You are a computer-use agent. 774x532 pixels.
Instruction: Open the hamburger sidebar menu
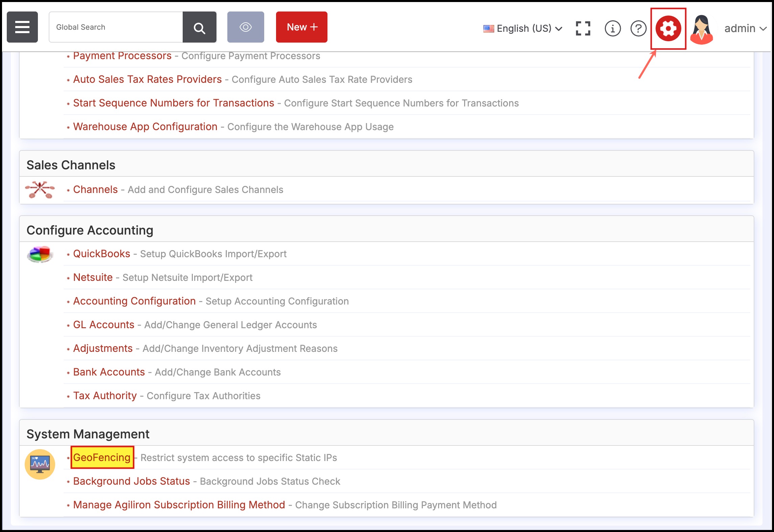(22, 27)
